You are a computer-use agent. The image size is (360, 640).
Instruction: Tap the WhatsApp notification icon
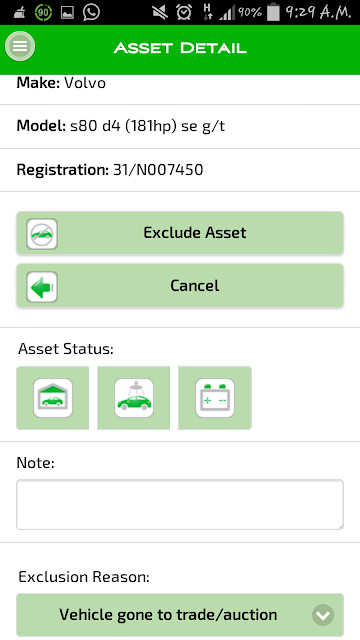[x=91, y=13]
